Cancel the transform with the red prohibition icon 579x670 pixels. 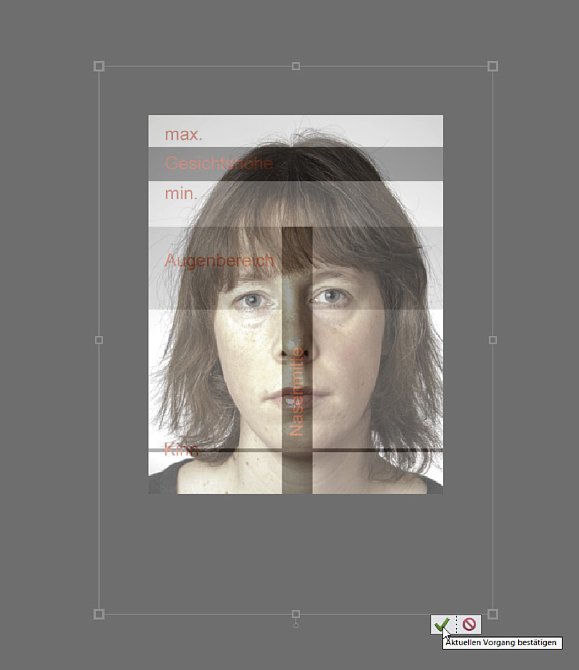click(x=469, y=624)
